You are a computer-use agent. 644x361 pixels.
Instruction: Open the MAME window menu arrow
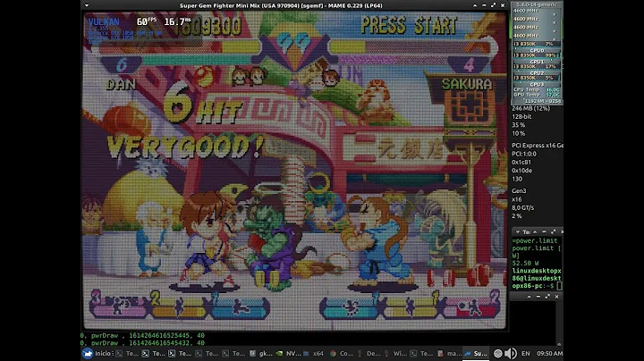coord(87,5)
